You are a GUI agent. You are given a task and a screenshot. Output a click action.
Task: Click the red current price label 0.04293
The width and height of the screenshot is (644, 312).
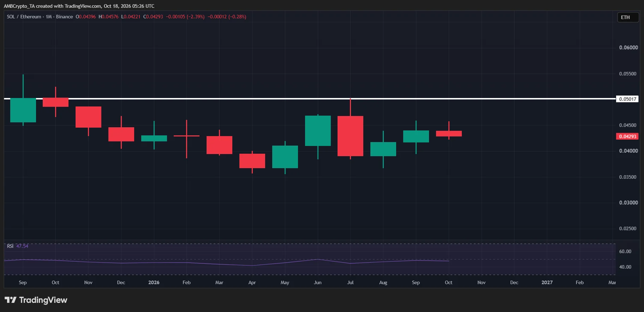(x=627, y=136)
